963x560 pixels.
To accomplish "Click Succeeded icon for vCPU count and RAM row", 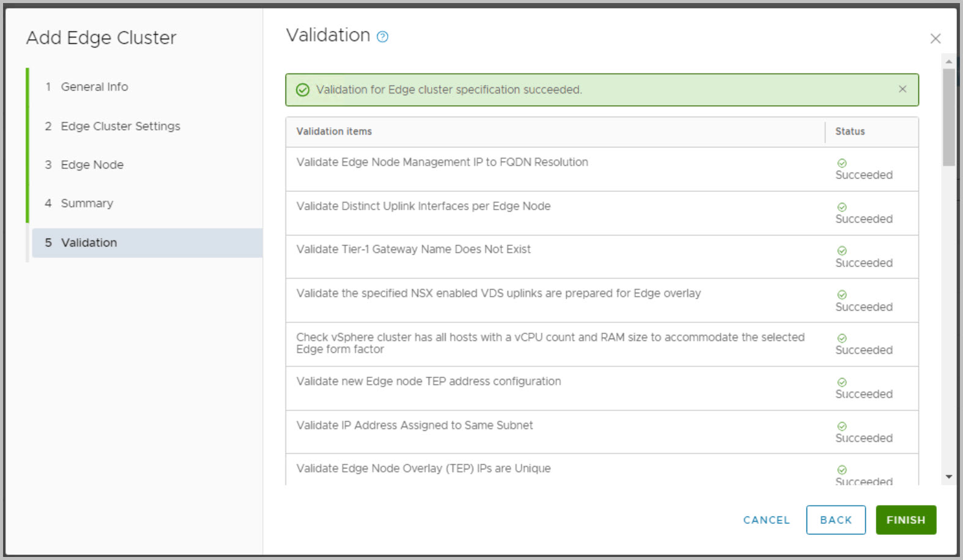I will [842, 338].
